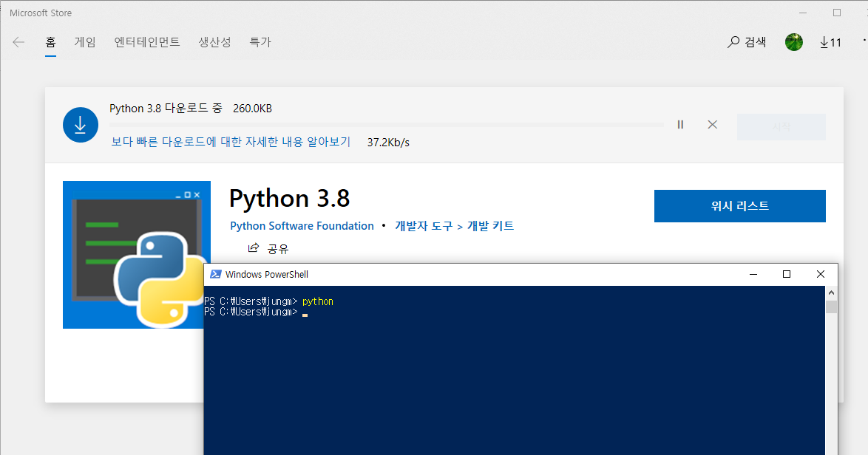Click the download progress bar
This screenshot has height=455, width=868.
(x=387, y=125)
